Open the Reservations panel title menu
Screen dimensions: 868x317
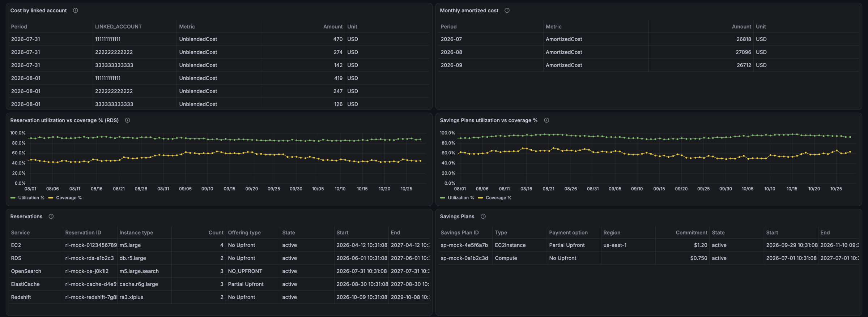26,217
